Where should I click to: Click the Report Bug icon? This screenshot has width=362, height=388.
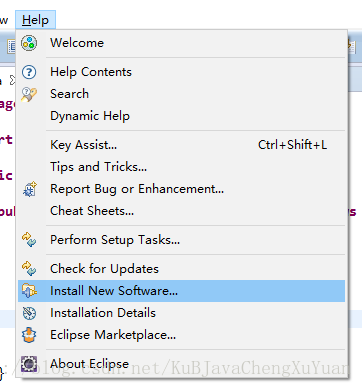click(x=30, y=189)
